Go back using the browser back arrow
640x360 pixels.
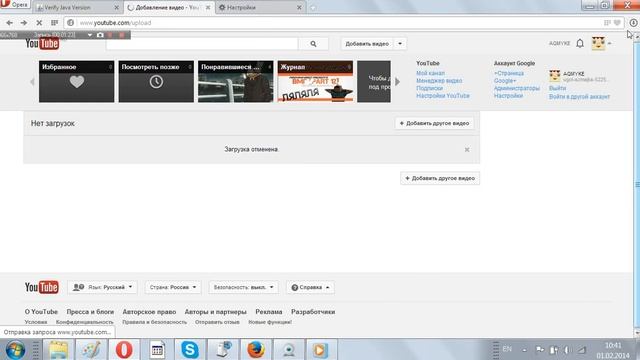pos(9,23)
